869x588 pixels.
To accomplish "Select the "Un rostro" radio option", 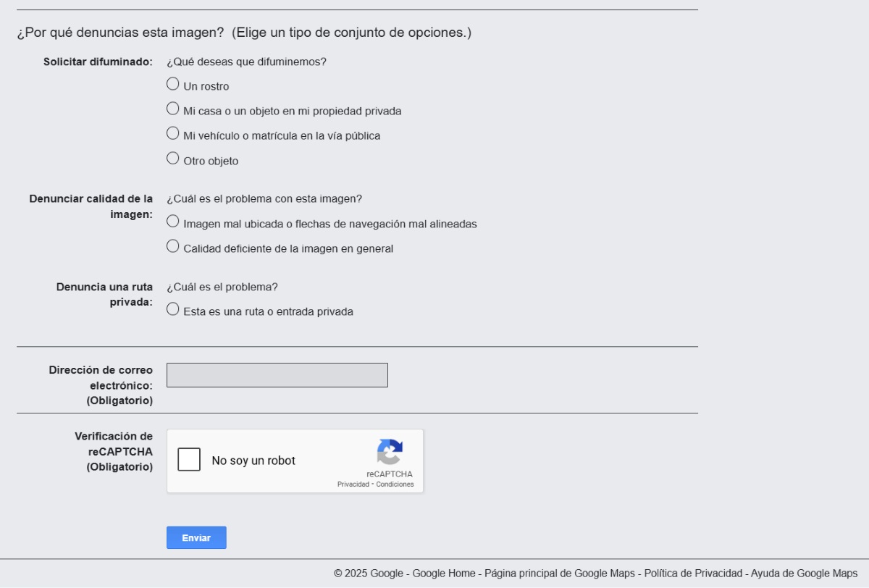I will (x=172, y=84).
